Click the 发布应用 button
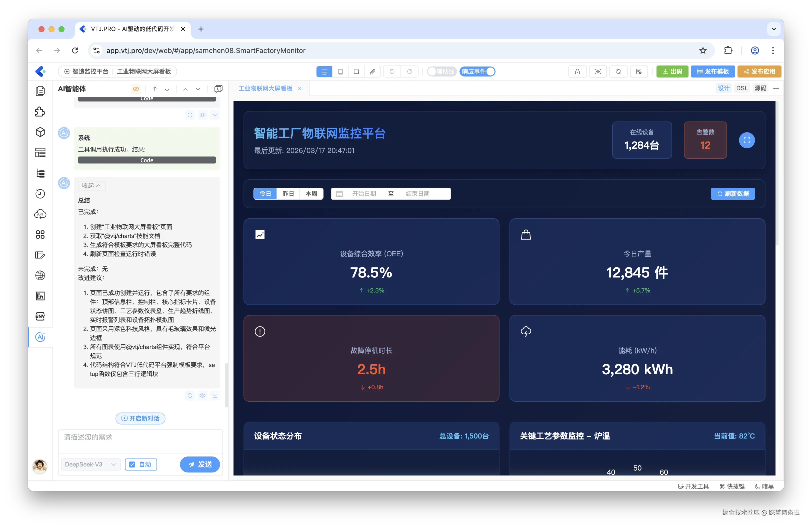812x528 pixels. click(x=759, y=72)
